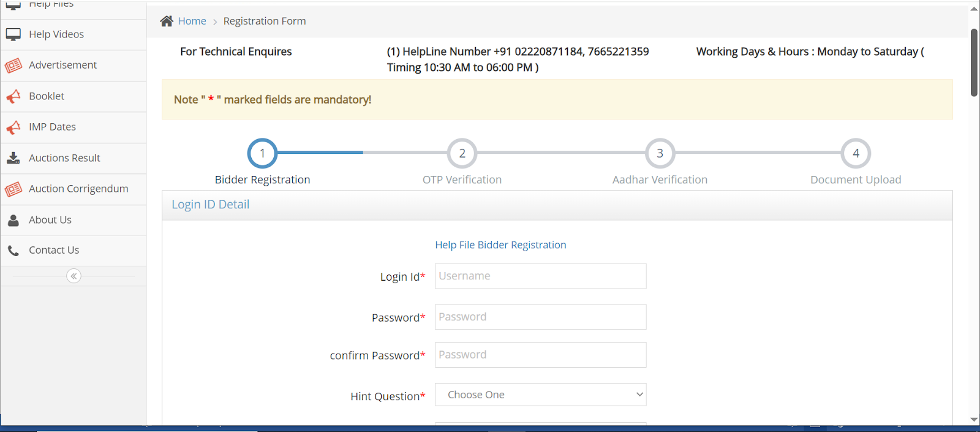980x432 pixels.
Task: Collapse the sidebar with double-chevron button
Action: tap(73, 276)
